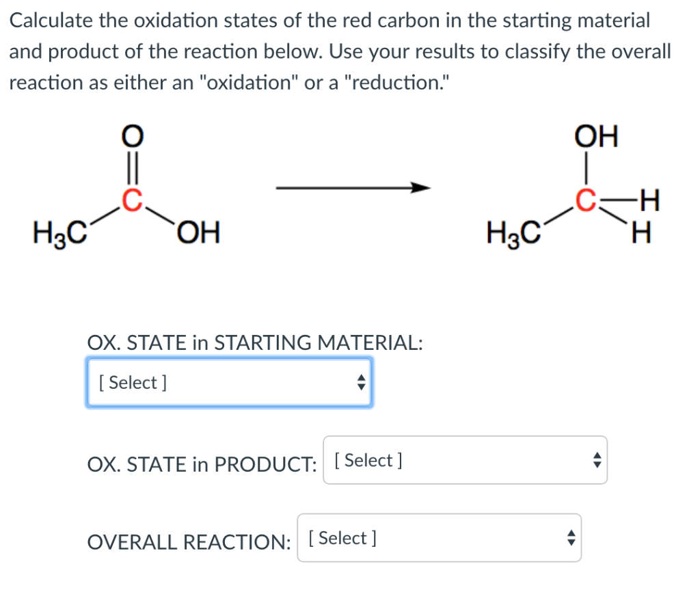Click the H3C label in the starting material
The width and height of the screenshot is (700, 609).
tap(59, 233)
